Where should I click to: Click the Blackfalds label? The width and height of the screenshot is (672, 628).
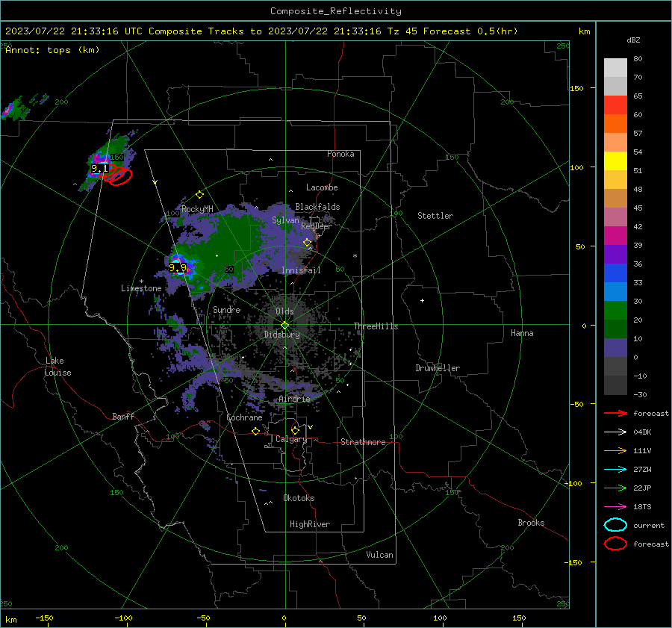point(317,207)
